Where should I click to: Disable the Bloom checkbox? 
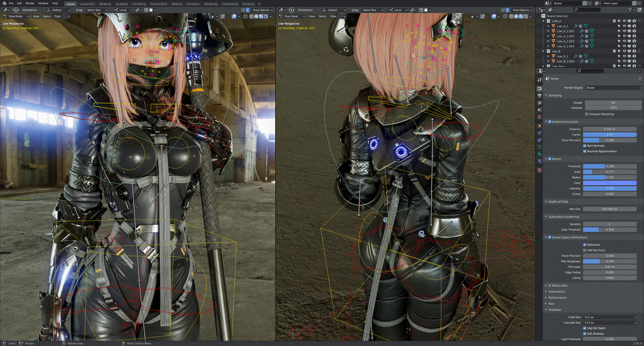tap(549, 159)
